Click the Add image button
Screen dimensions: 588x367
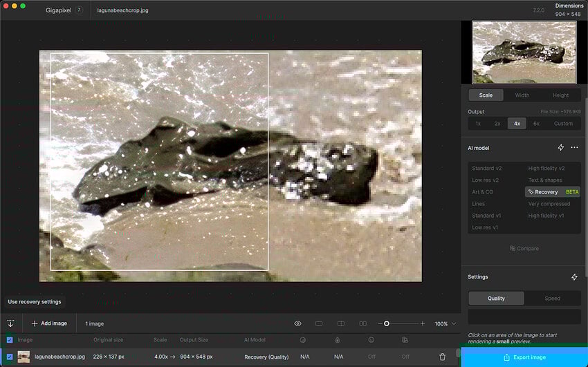coord(49,323)
